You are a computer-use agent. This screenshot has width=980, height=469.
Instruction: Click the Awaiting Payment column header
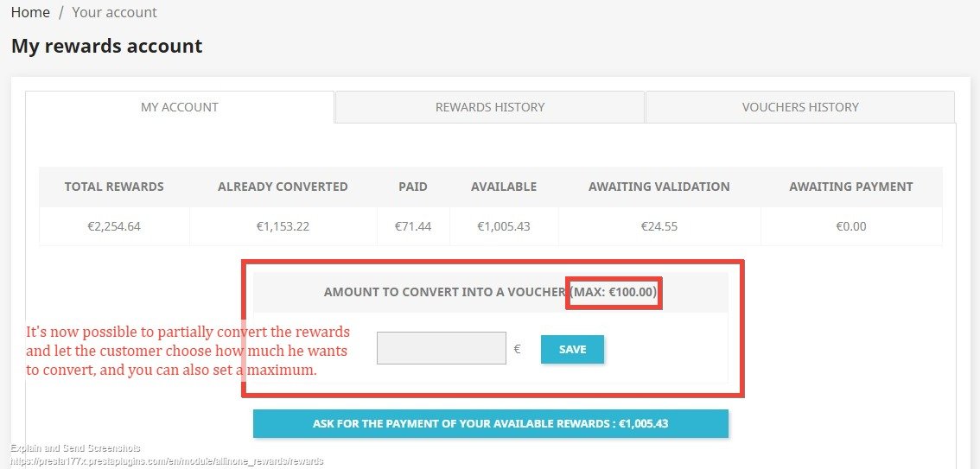tap(851, 187)
